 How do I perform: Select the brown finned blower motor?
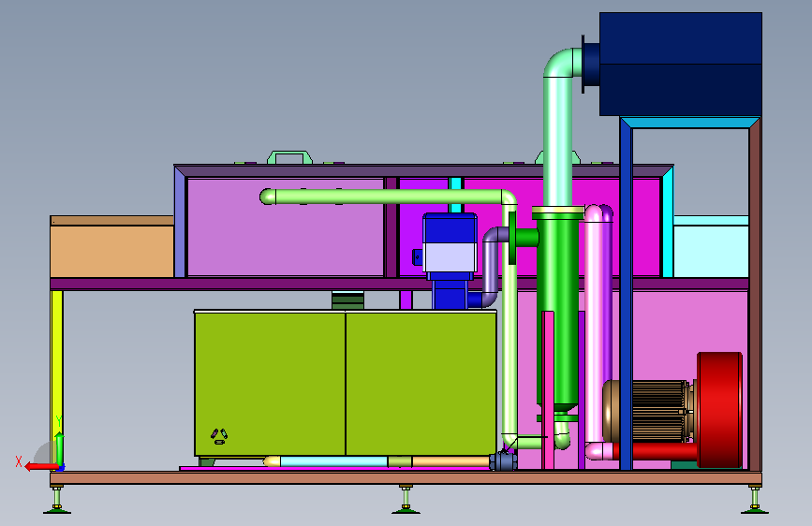(650, 411)
